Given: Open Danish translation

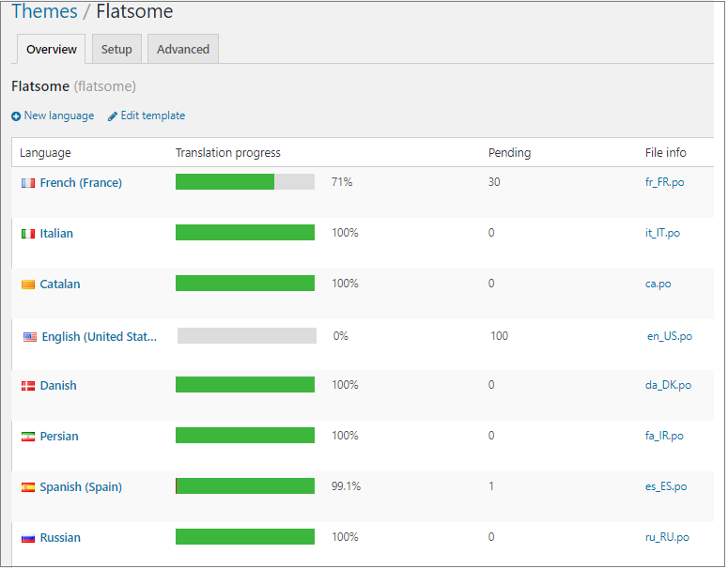Looking at the screenshot, I should 58,386.
